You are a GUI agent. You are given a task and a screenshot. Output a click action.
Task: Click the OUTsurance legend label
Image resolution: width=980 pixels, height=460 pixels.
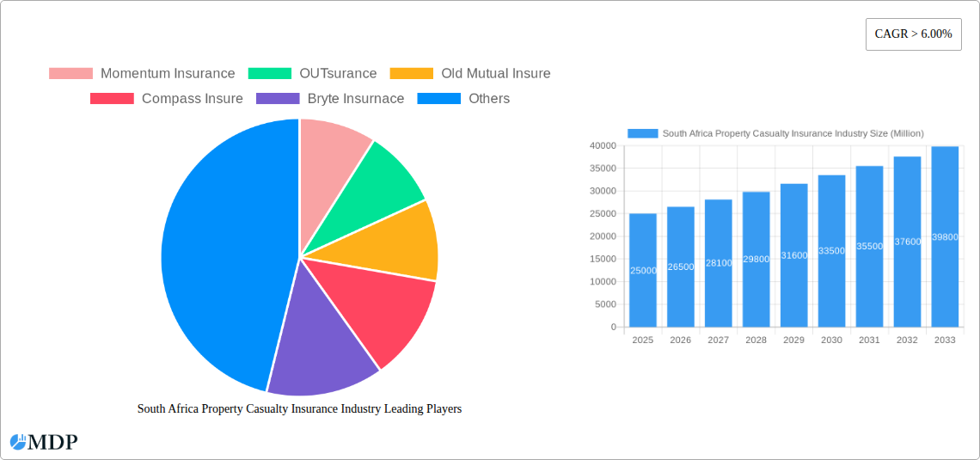pyautogui.click(x=338, y=73)
